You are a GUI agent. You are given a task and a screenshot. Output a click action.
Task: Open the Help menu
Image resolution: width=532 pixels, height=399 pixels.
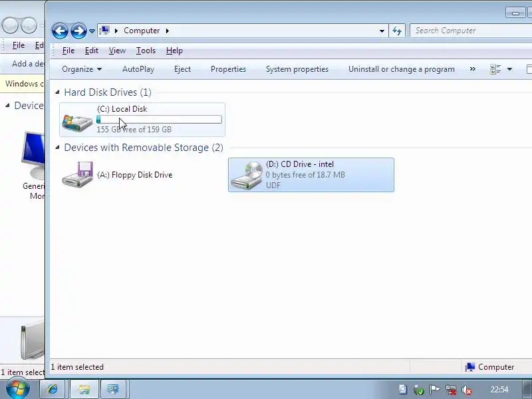click(174, 51)
